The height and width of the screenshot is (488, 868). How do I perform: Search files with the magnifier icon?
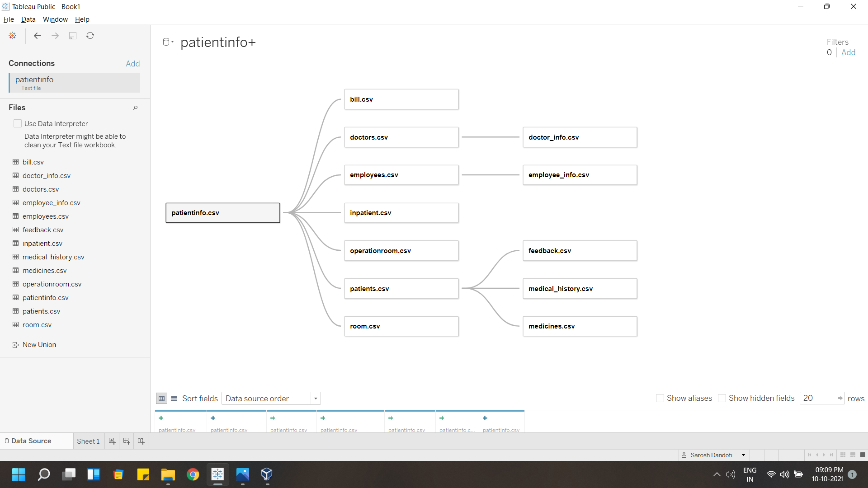coord(135,108)
